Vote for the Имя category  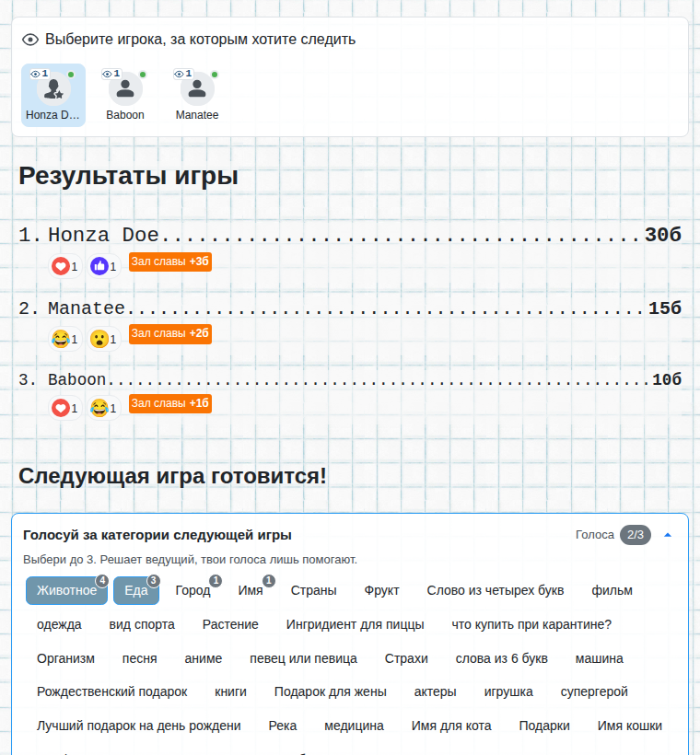click(251, 590)
